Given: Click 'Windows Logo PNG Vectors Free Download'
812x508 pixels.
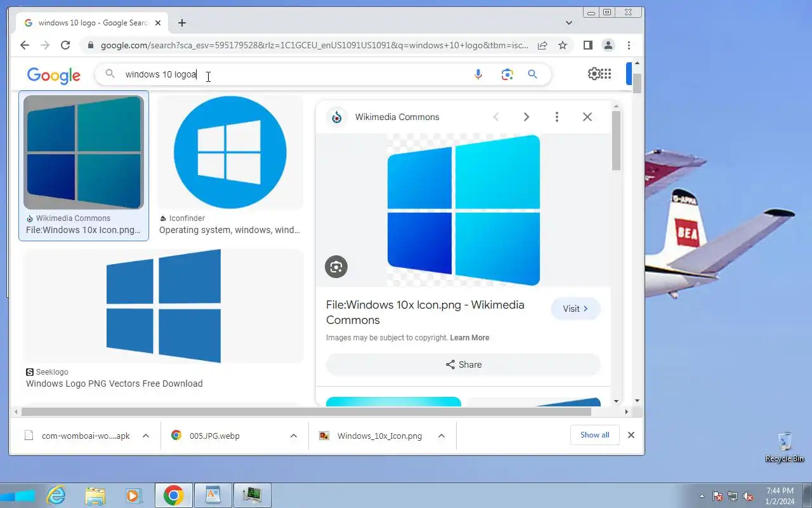Looking at the screenshot, I should click(x=114, y=384).
